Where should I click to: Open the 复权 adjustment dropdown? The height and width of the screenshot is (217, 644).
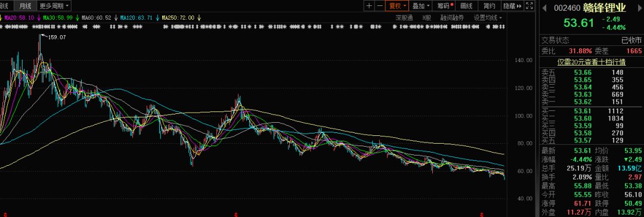[x=397, y=6]
